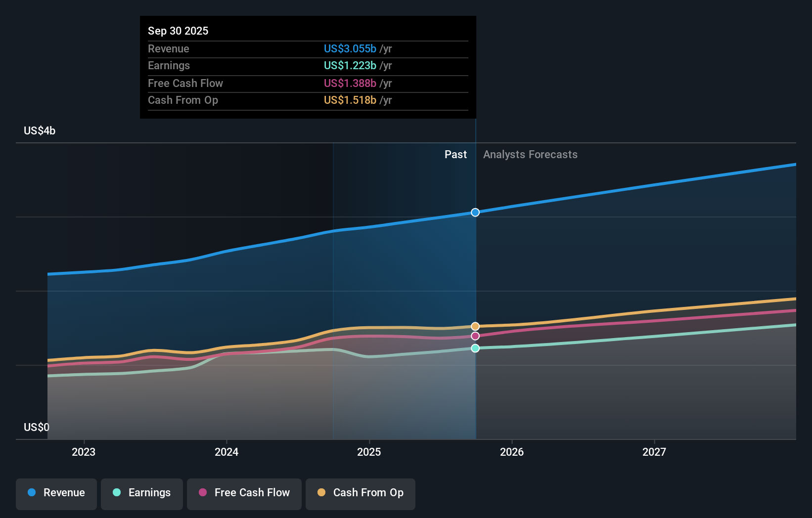Screen dimensions: 812x518
Task: Click the Free Cash Flow legend button
Action: [244, 493]
